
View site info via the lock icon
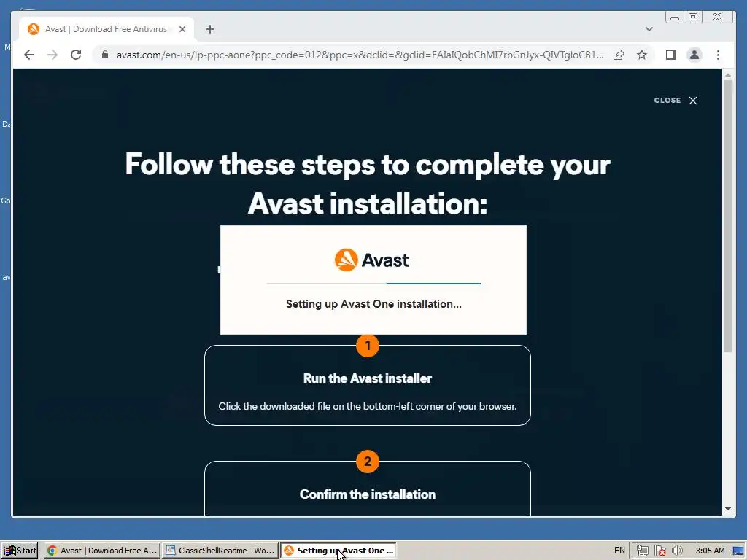point(105,55)
